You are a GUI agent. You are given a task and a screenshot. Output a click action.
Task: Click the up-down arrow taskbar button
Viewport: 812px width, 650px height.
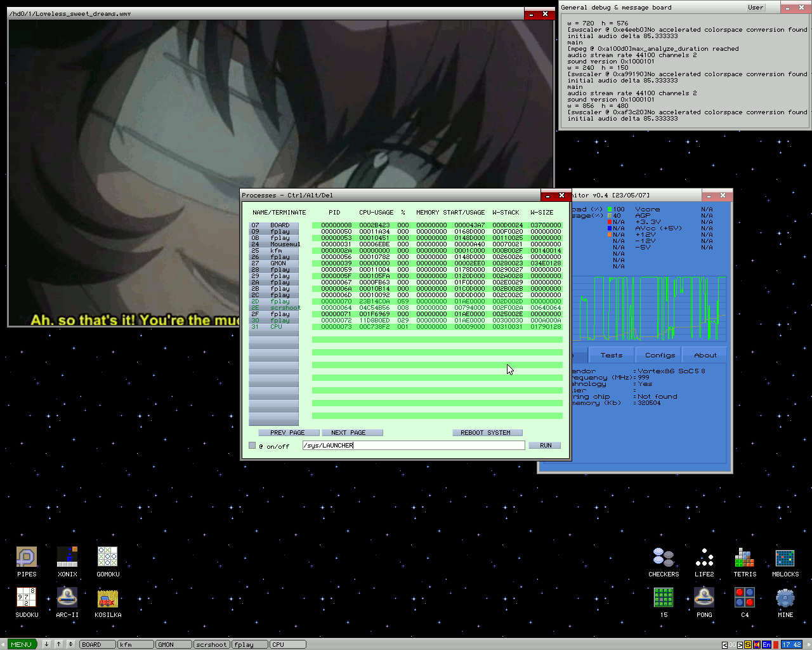point(70,644)
